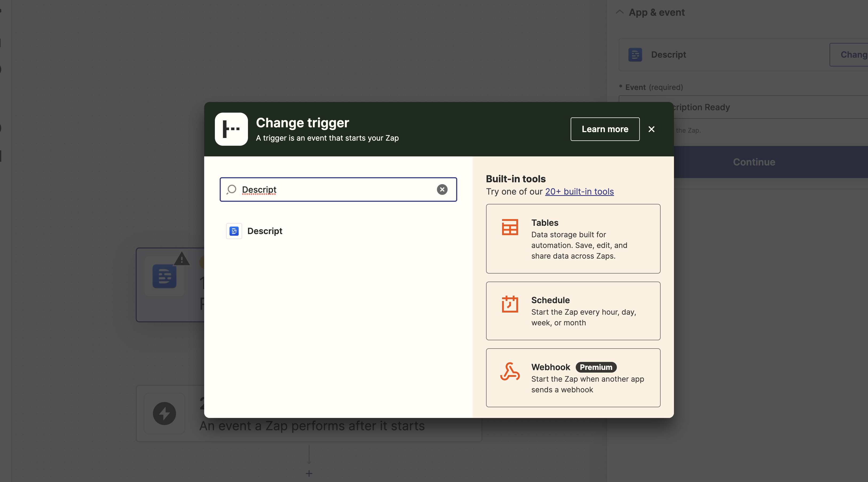Screen dimensions: 868x482
Task: Click the plus icon to add step
Action: click(309, 473)
